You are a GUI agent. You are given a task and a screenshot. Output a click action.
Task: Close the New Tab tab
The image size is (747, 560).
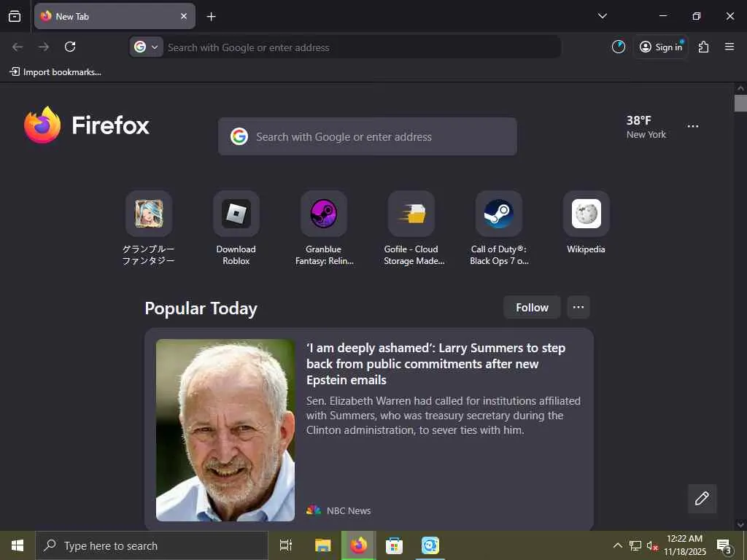(184, 16)
